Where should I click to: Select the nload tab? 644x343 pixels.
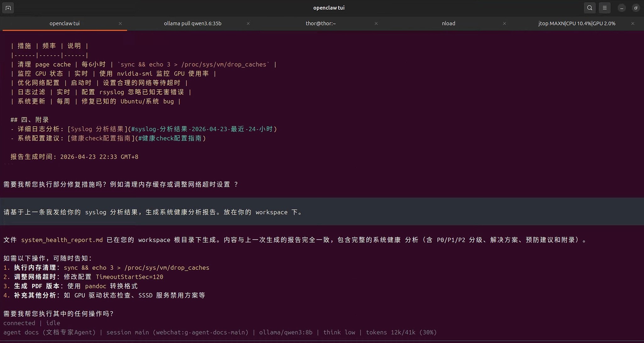[448, 24]
